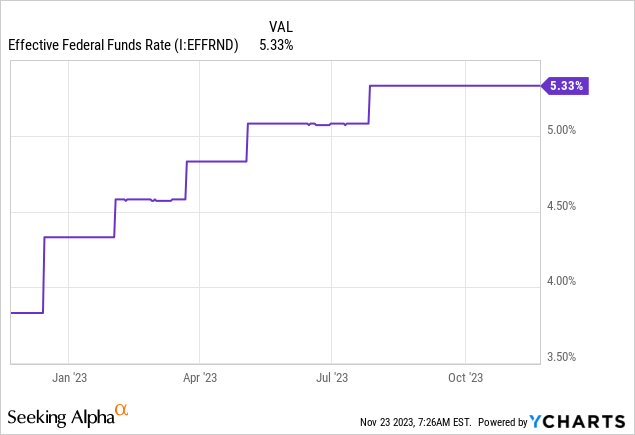Click the Oct '23 x-axis label
Viewport: 635px width, 435px height.
click(x=465, y=377)
